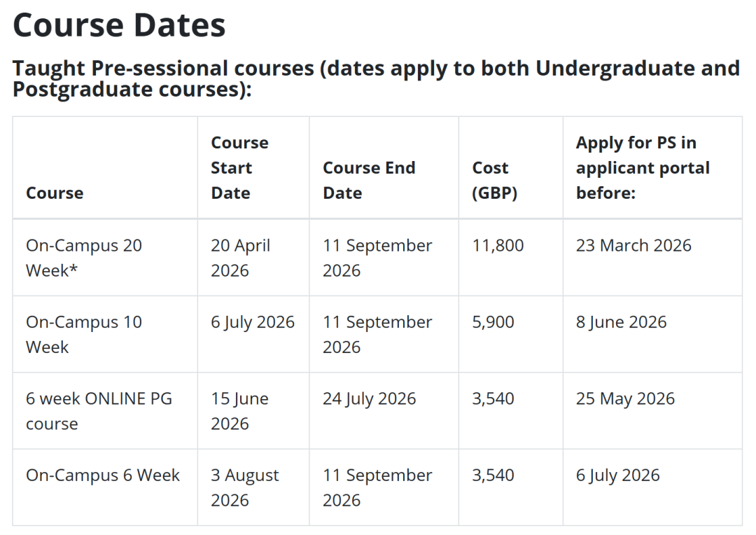This screenshot has width=756, height=535.
Task: Click the Course Dates heading
Action: pyautogui.click(x=119, y=25)
